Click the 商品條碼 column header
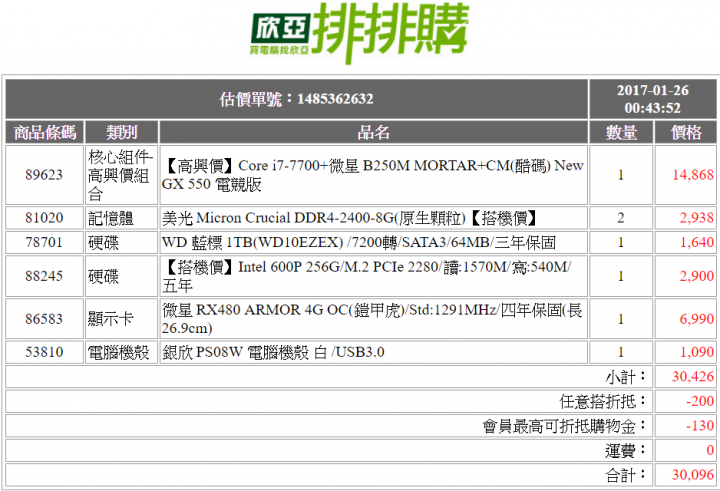The height and width of the screenshot is (491, 720). [x=45, y=132]
